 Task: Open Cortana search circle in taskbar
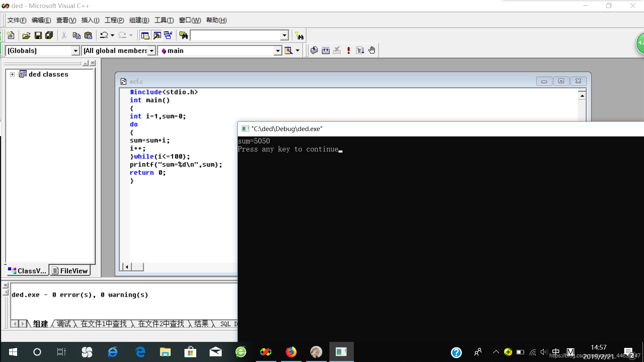[x=37, y=352]
